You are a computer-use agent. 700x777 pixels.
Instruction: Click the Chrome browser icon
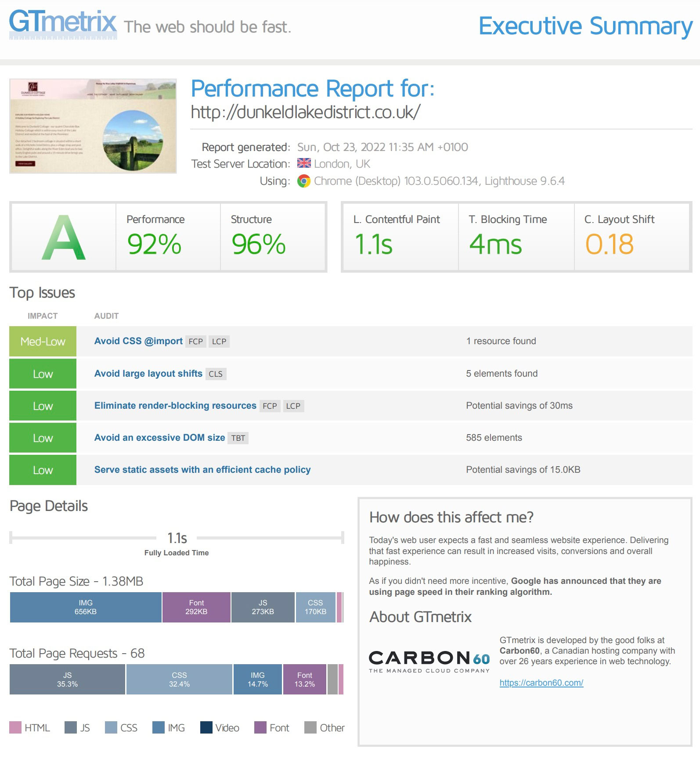[x=303, y=181]
